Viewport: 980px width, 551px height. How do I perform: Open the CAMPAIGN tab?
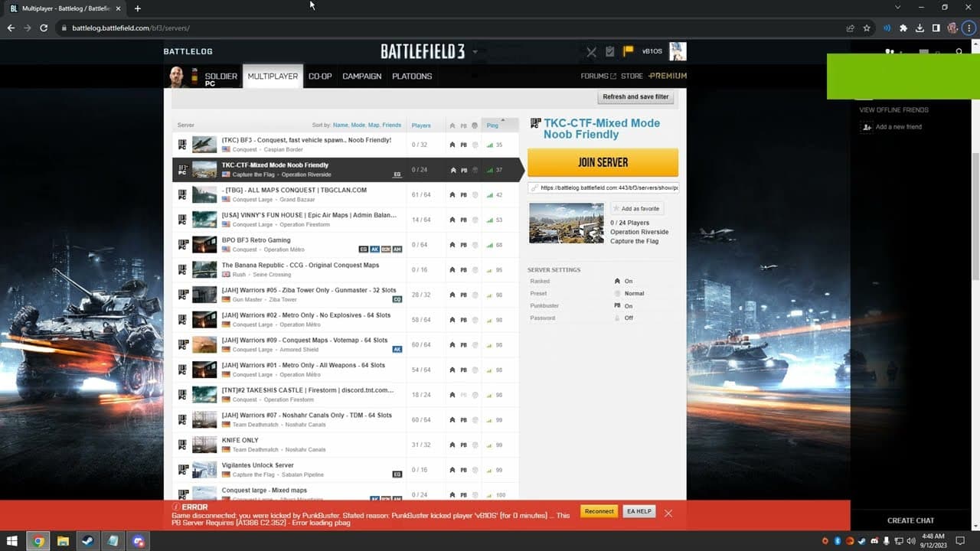click(x=361, y=77)
